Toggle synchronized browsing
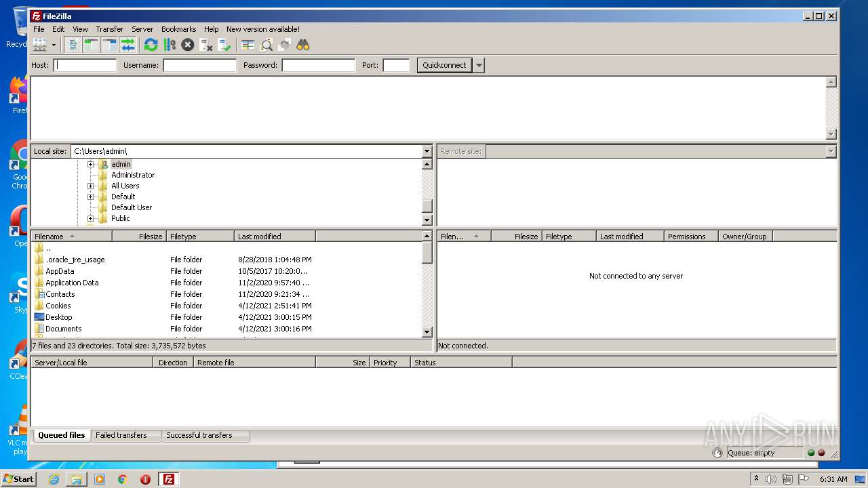 tap(285, 45)
